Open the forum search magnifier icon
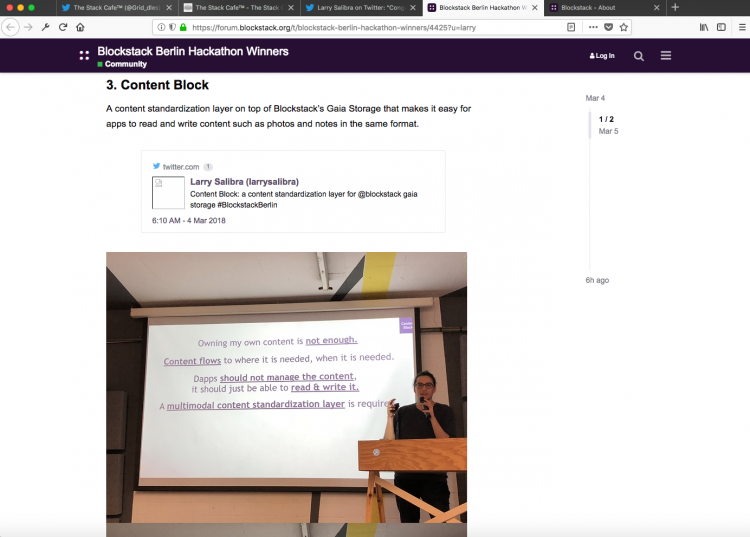This screenshot has width=750, height=537. click(x=639, y=56)
